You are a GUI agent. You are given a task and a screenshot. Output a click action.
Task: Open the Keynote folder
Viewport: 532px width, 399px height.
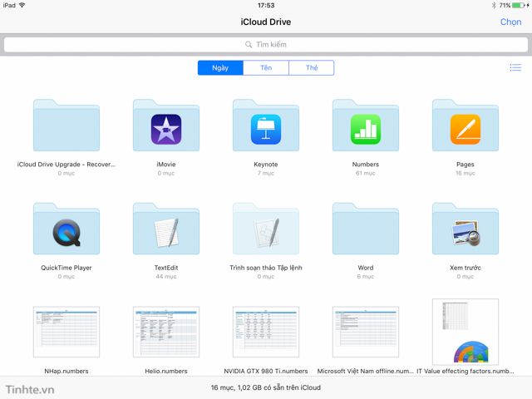click(266, 126)
